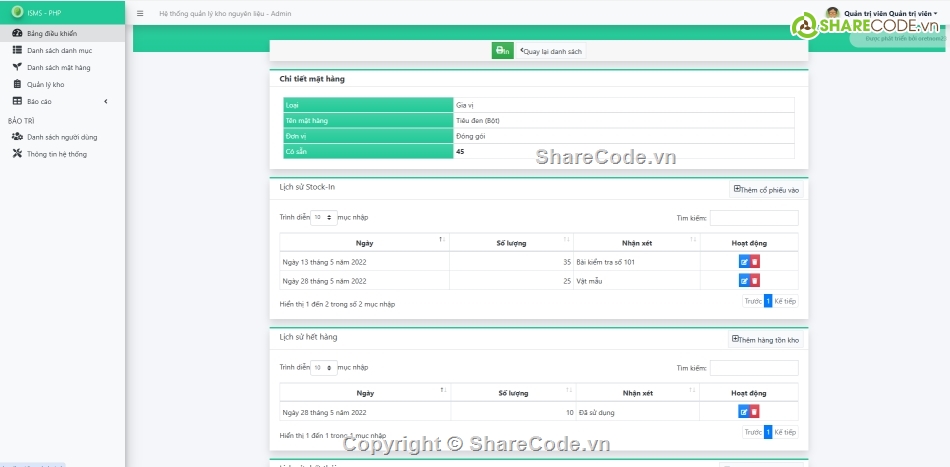Edit the Đã sử dụng stock-out entry
The image size is (950, 467).
click(743, 411)
